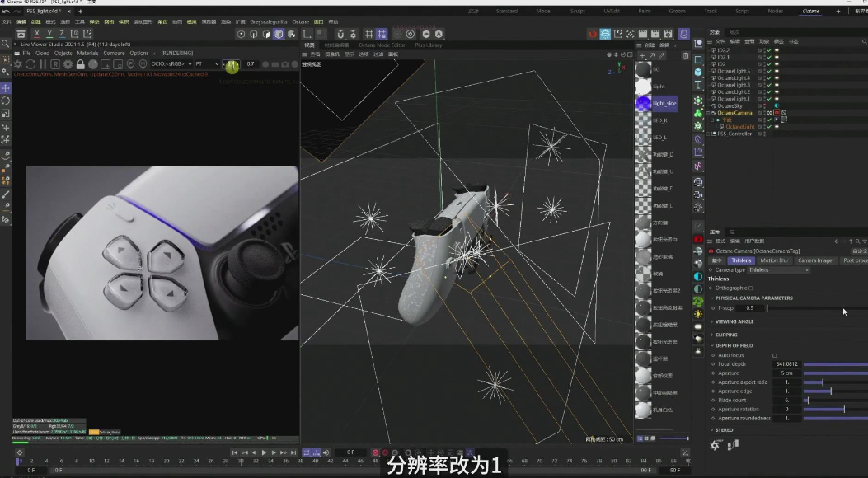Toggle the green enable check for OctaneLight.4
Viewport: 868px width, 478px height.
tap(769, 78)
